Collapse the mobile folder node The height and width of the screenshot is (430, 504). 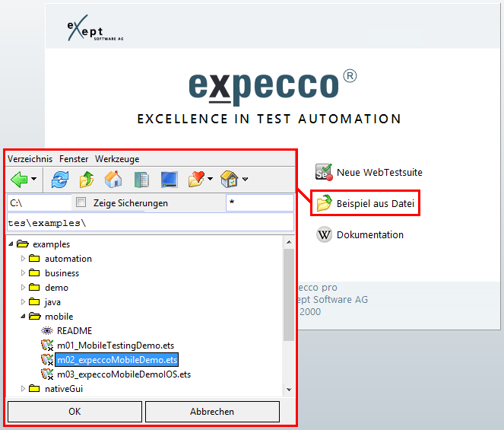pyautogui.click(x=23, y=317)
